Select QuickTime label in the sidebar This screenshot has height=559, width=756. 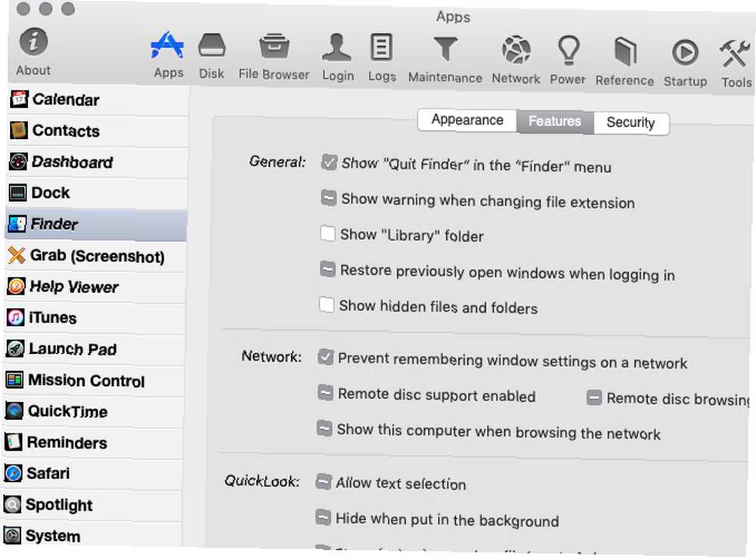click(x=67, y=412)
